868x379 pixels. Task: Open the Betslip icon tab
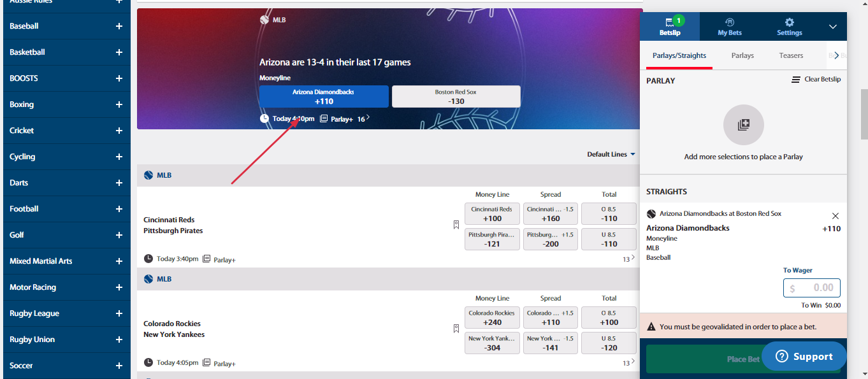pyautogui.click(x=669, y=26)
